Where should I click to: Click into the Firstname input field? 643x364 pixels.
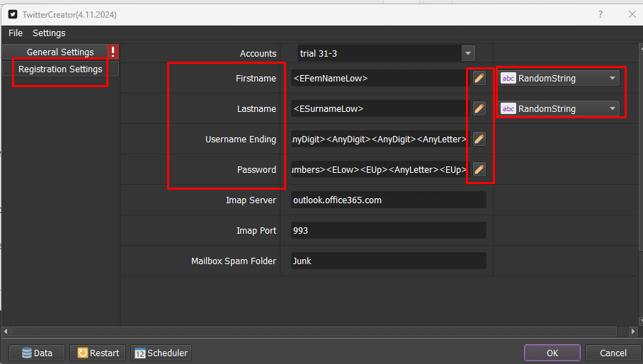[x=380, y=78]
